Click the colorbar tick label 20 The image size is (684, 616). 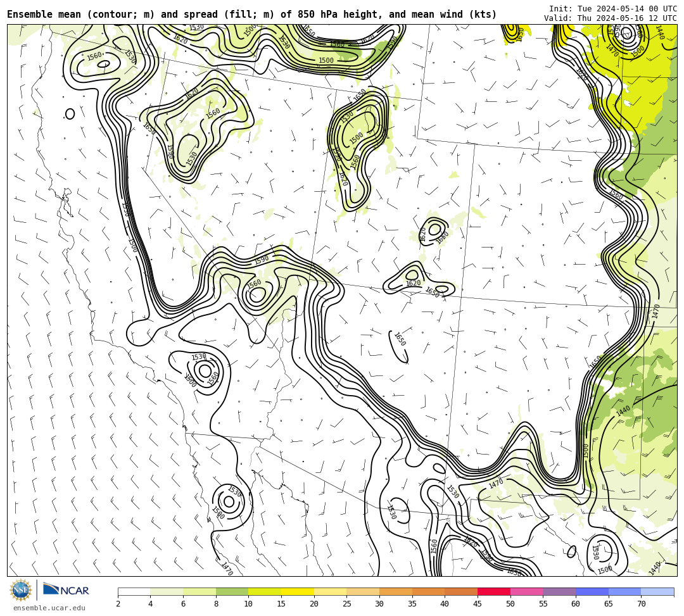[314, 604]
